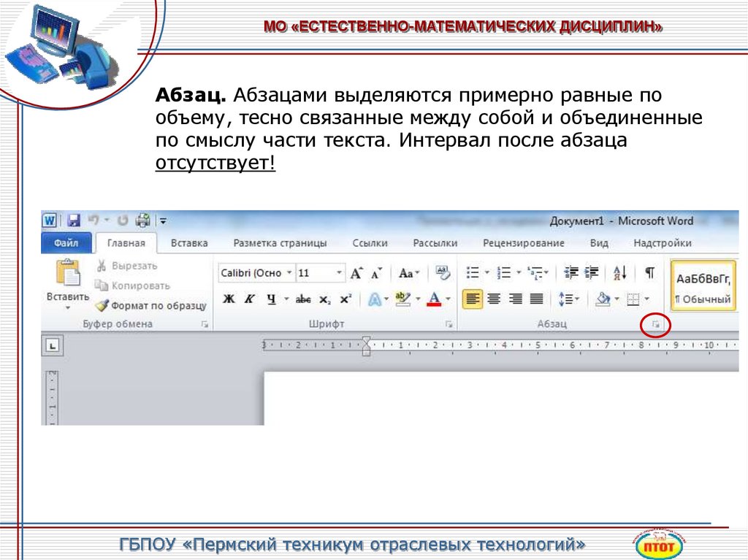
Task: Select the Обычный style thumbnail
Action: coord(703,286)
